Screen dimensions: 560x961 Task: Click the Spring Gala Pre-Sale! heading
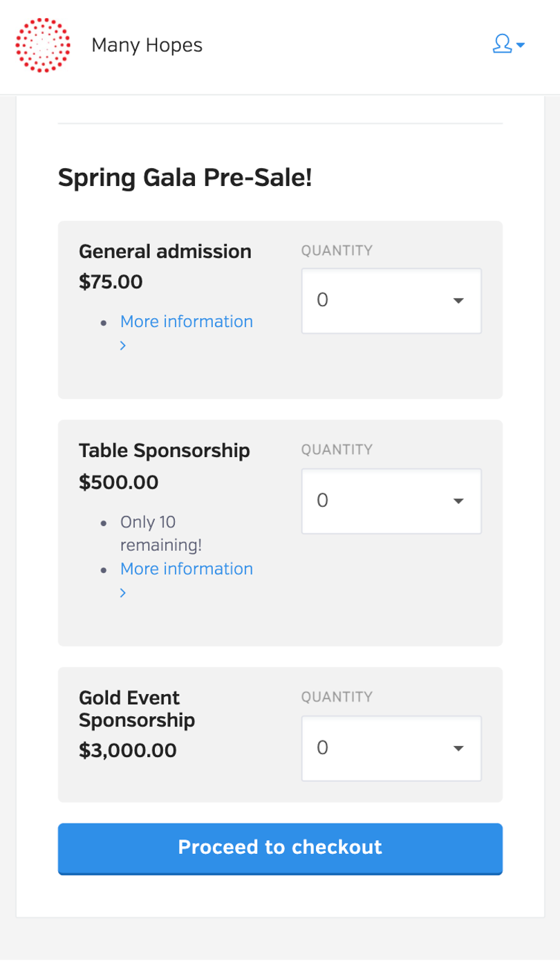pyautogui.click(x=185, y=178)
